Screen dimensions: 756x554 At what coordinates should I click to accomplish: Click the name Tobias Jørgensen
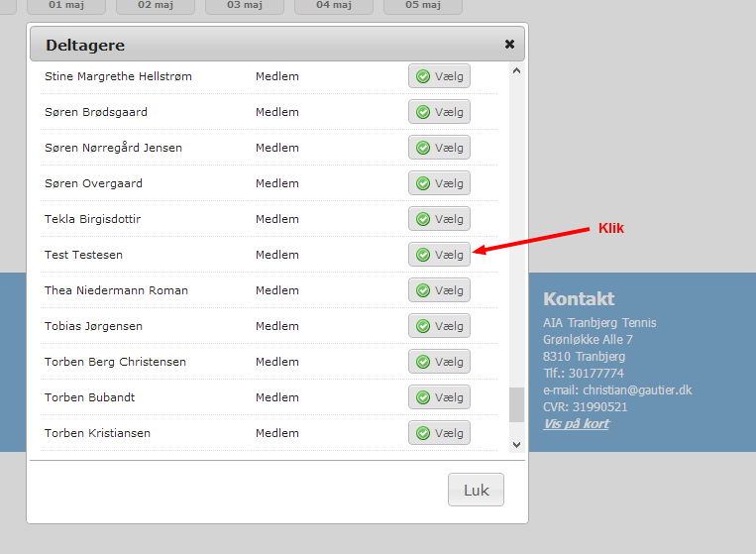93,326
